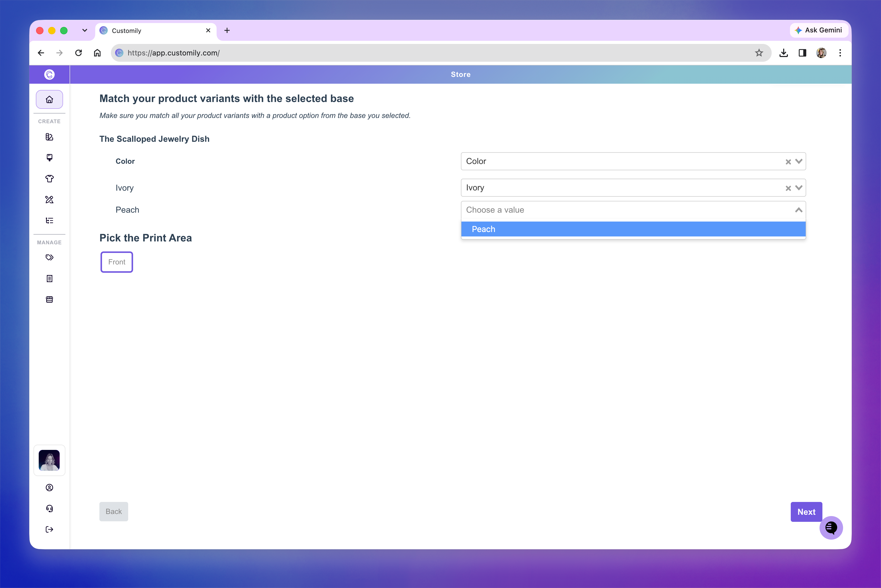Image resolution: width=881 pixels, height=588 pixels.
Task: Click the browser home button
Action: (97, 53)
